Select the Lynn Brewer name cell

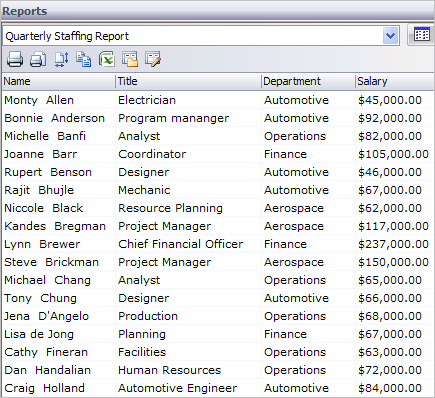pyautogui.click(x=59, y=244)
